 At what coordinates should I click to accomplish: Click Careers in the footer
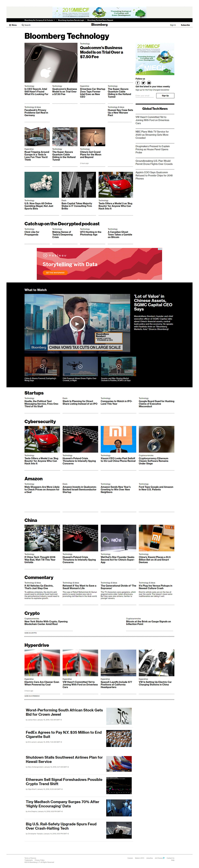130,858
